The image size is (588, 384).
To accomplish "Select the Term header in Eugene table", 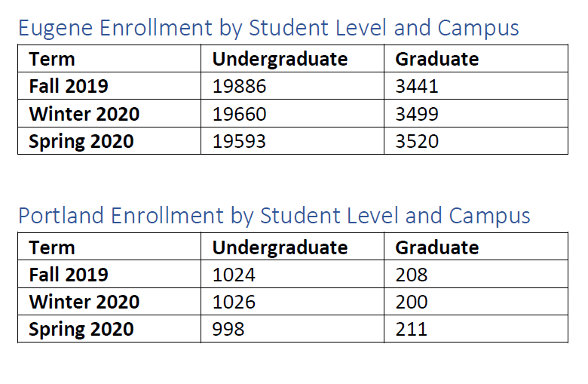I will pyautogui.click(x=52, y=59).
